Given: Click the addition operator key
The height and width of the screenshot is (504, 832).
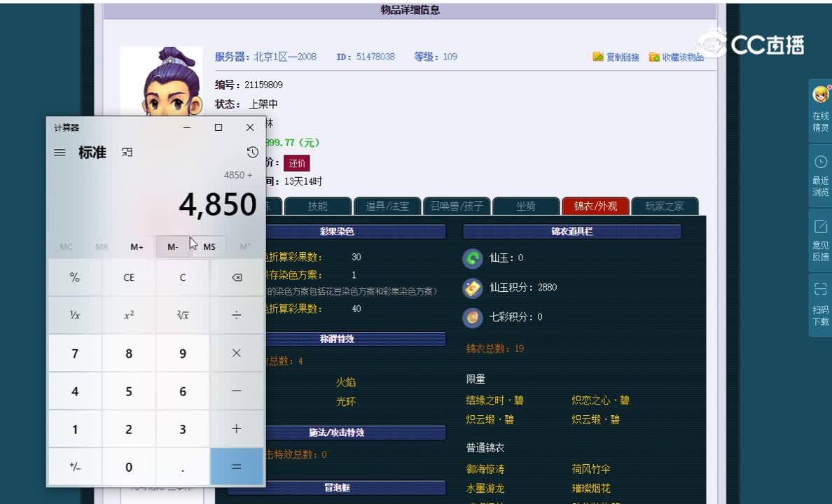Looking at the screenshot, I should [237, 428].
